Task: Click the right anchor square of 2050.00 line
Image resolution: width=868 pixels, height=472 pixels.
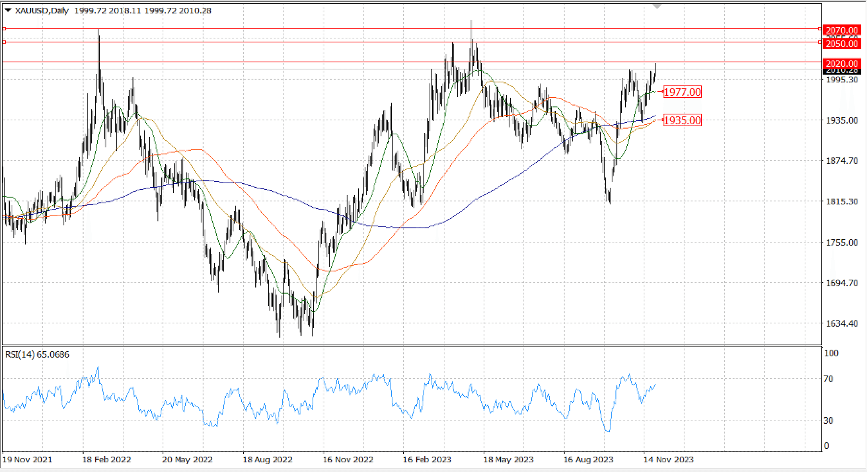Action: click(820, 42)
